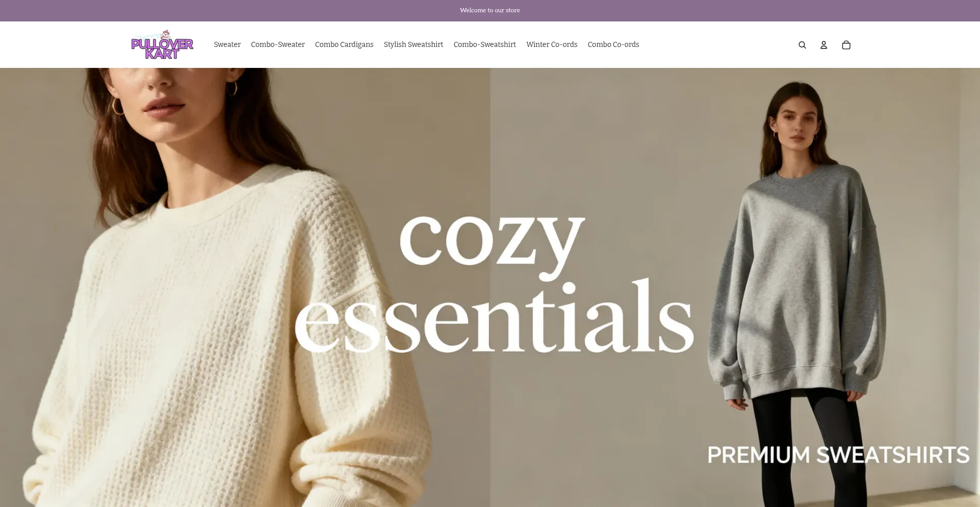This screenshot has width=980, height=507.
Task: Click the account login person icon
Action: [x=823, y=45]
